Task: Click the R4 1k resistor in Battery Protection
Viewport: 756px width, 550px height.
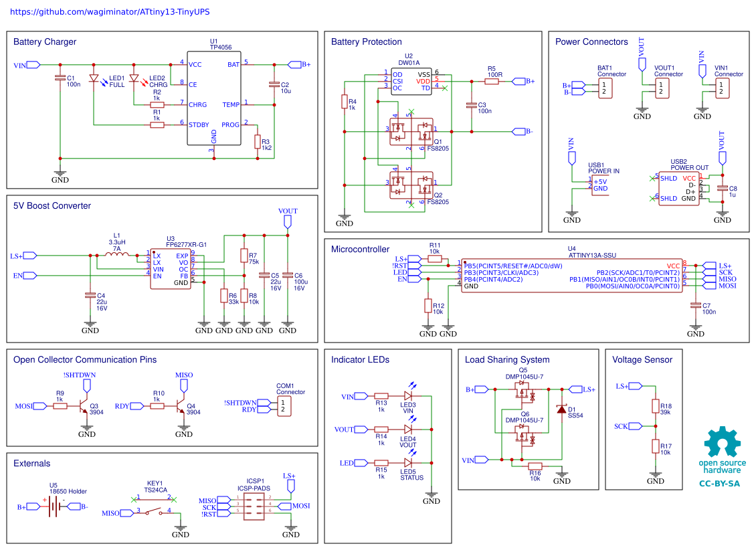Action: (345, 102)
